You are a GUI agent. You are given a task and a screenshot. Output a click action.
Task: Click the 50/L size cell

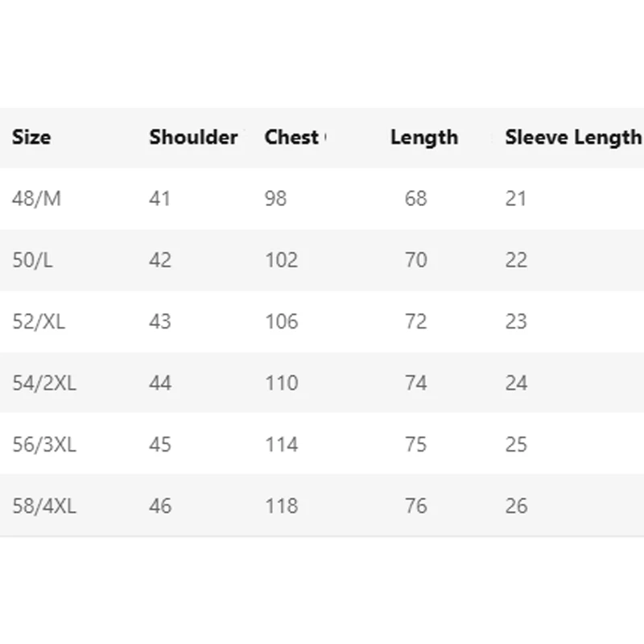(33, 260)
